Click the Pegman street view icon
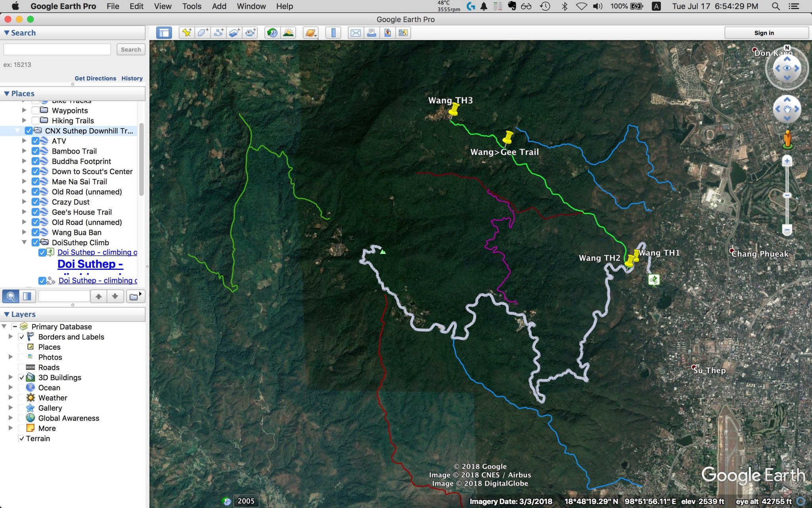This screenshot has width=812, height=508. point(787,139)
